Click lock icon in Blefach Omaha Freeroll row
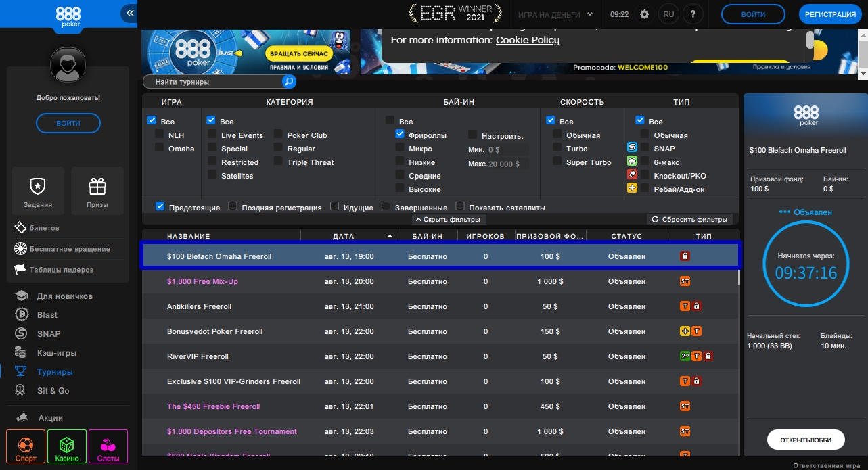The height and width of the screenshot is (470, 868). 685,256
